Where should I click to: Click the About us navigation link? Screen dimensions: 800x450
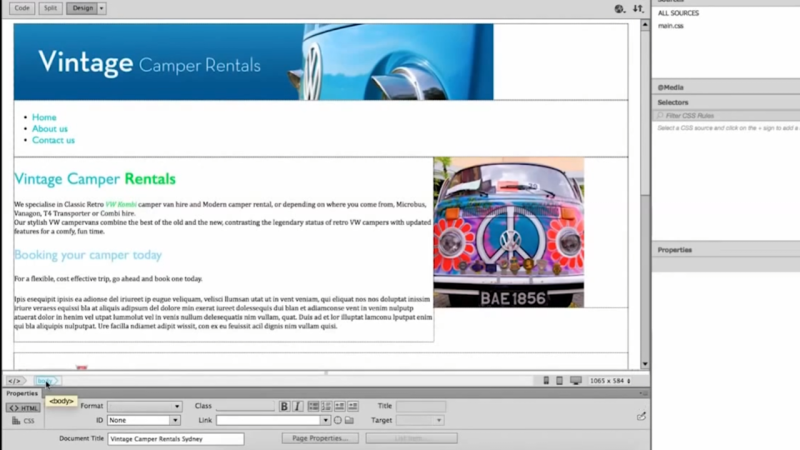coord(49,129)
